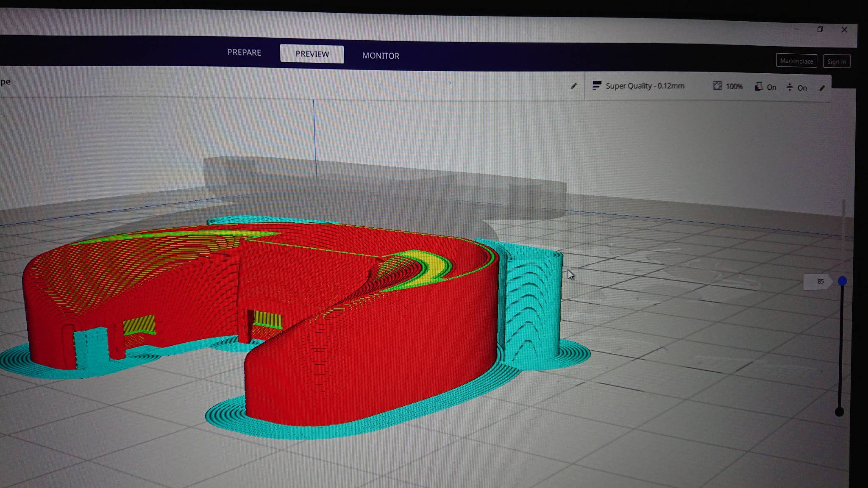Select the PREVIEW stage tab
The width and height of the screenshot is (868, 488).
tap(312, 54)
